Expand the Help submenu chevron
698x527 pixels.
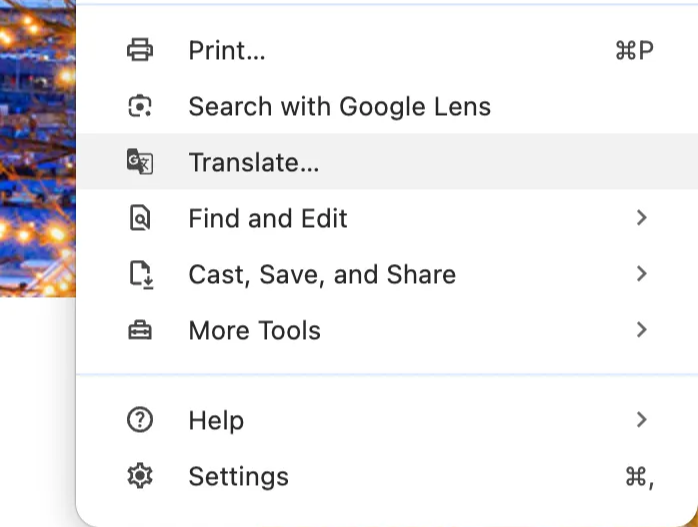642,420
